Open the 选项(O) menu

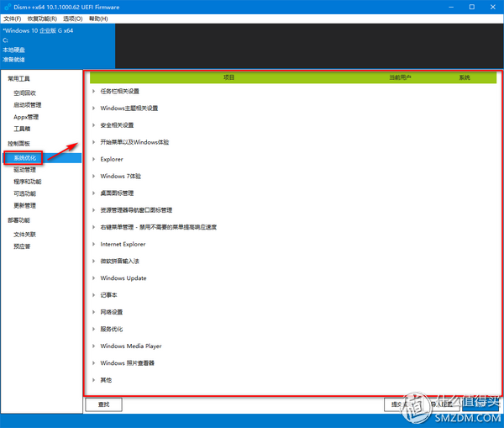click(x=72, y=18)
